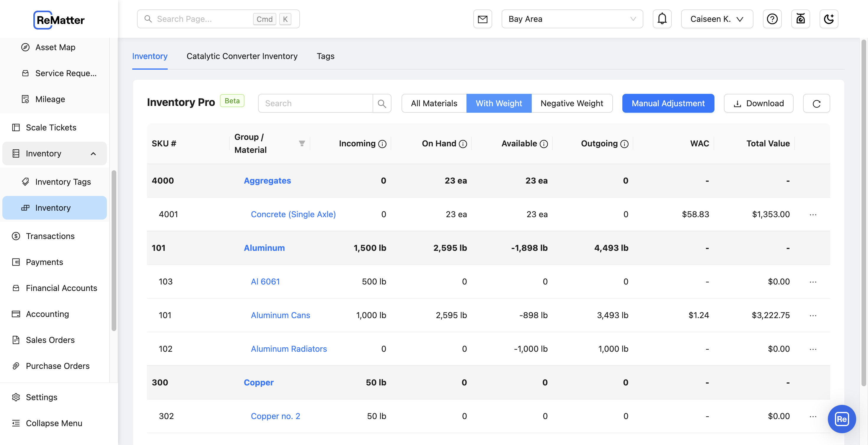Open Settings in the sidebar

55,397
